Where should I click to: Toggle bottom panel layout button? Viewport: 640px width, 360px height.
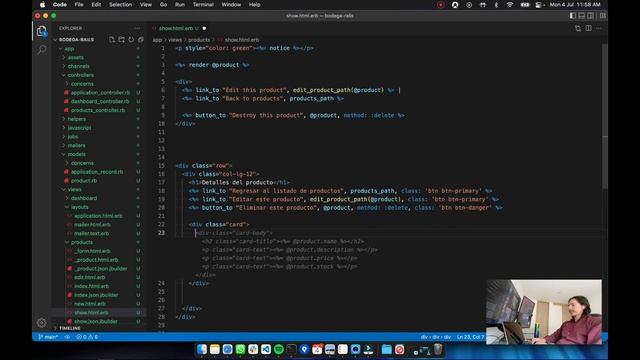click(582, 16)
